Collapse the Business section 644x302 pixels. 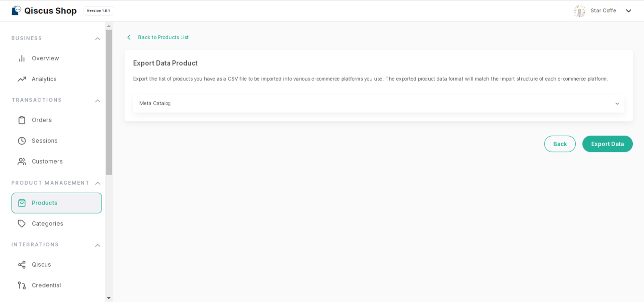[98, 39]
